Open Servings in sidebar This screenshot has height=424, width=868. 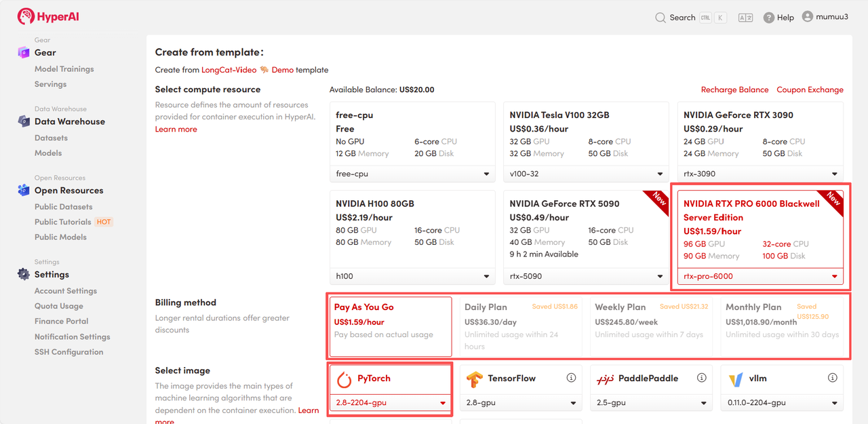tap(51, 84)
